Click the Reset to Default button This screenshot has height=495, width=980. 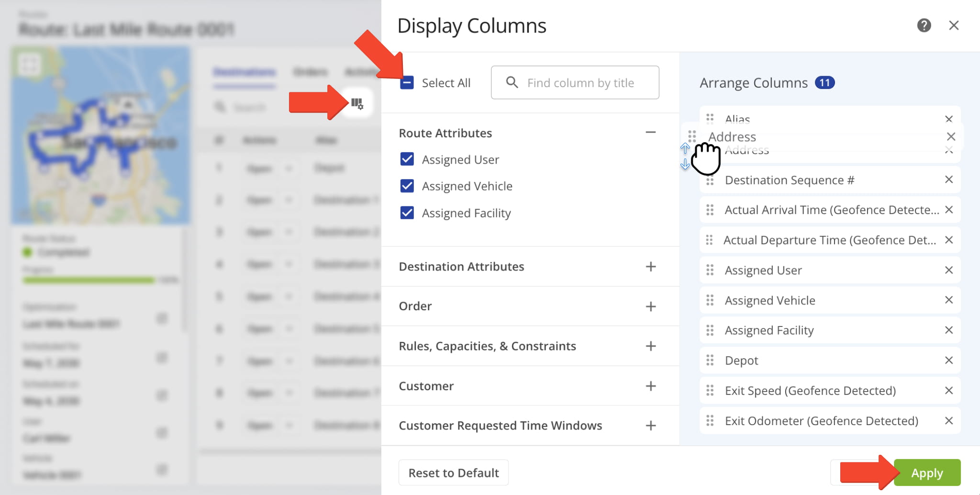pyautogui.click(x=453, y=473)
